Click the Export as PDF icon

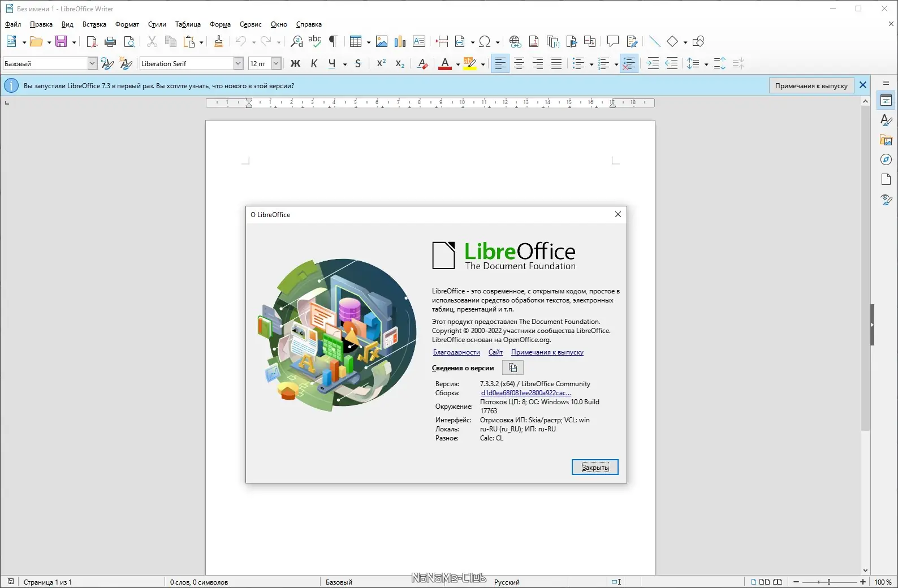pyautogui.click(x=92, y=42)
